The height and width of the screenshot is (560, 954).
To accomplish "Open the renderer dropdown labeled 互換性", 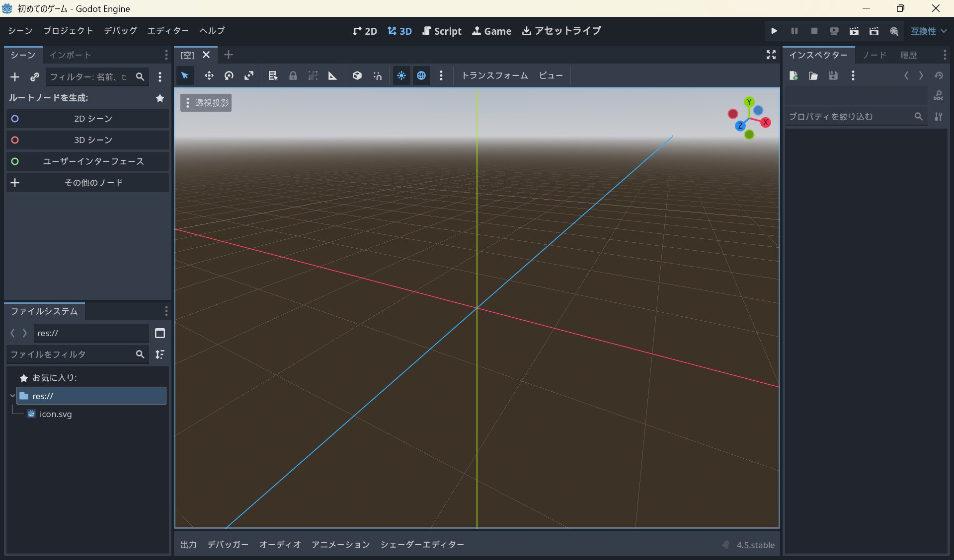I will click(928, 31).
